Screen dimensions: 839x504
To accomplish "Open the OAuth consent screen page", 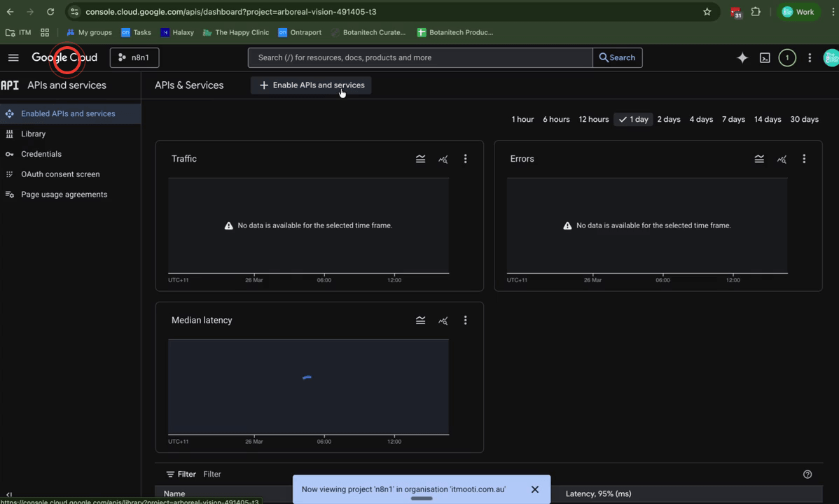I will (62, 174).
